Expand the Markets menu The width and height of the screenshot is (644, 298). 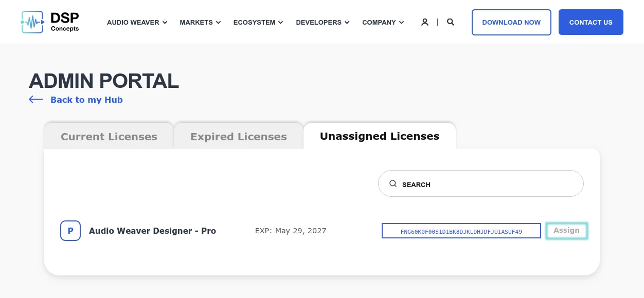click(x=200, y=22)
